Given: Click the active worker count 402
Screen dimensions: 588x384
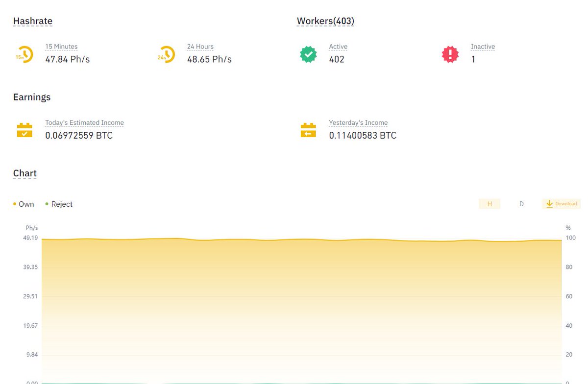Looking at the screenshot, I should tap(337, 59).
